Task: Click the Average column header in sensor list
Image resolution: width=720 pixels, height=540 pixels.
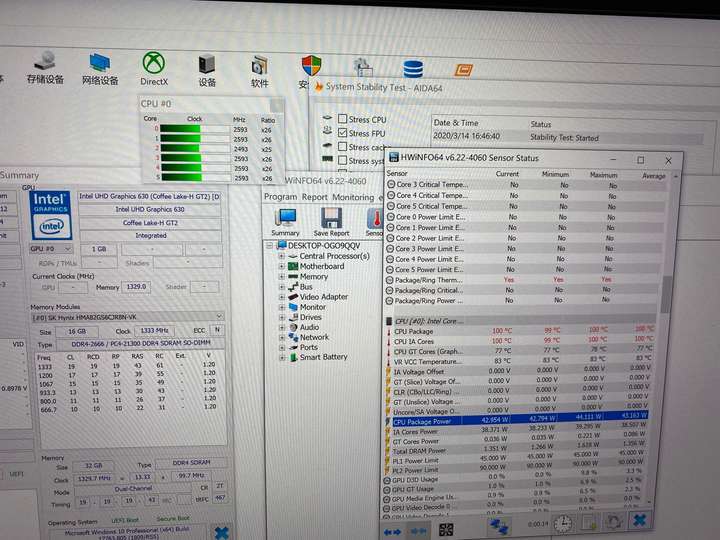Action: click(653, 176)
